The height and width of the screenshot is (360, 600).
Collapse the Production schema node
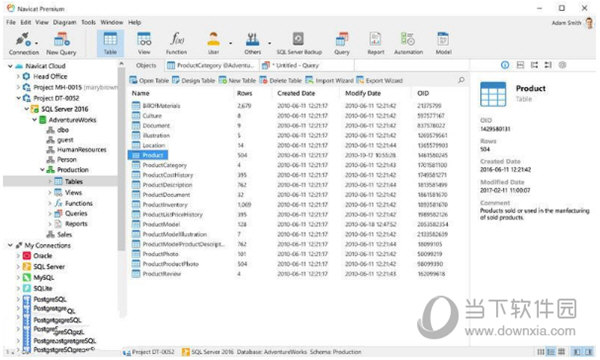tap(42, 169)
